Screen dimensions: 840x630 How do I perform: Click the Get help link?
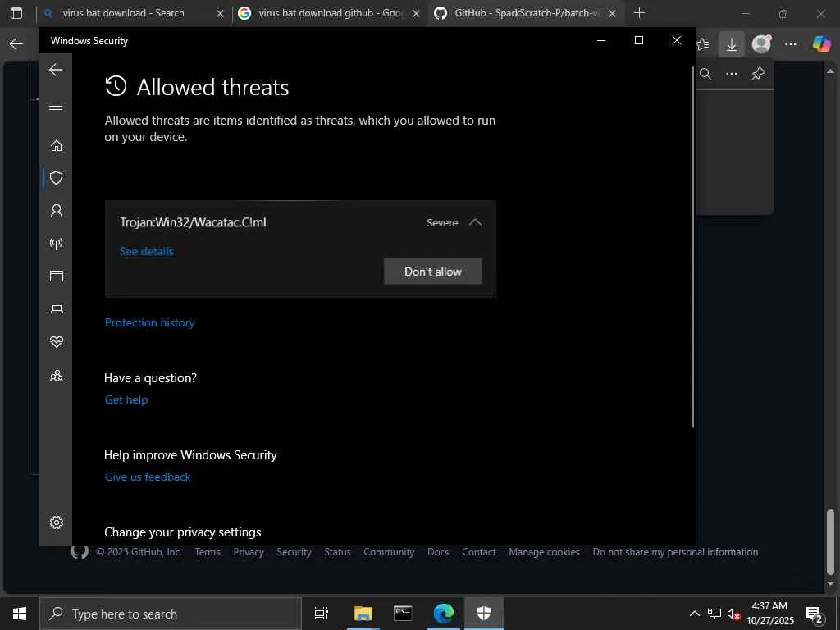tap(126, 399)
